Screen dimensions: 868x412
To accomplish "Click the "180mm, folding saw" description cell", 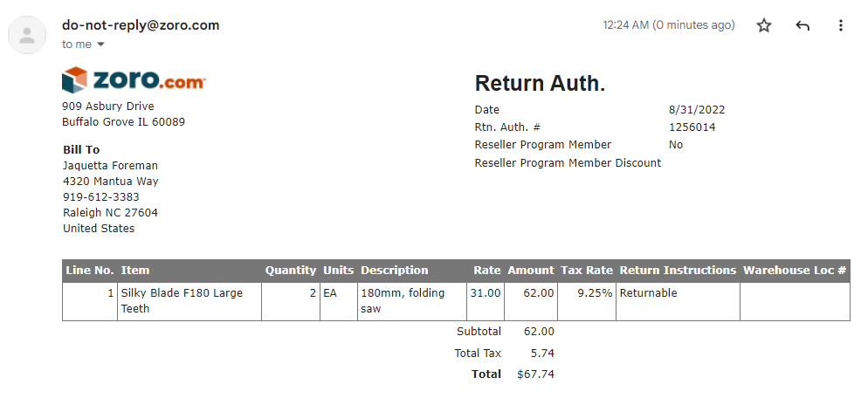I will [x=412, y=301].
